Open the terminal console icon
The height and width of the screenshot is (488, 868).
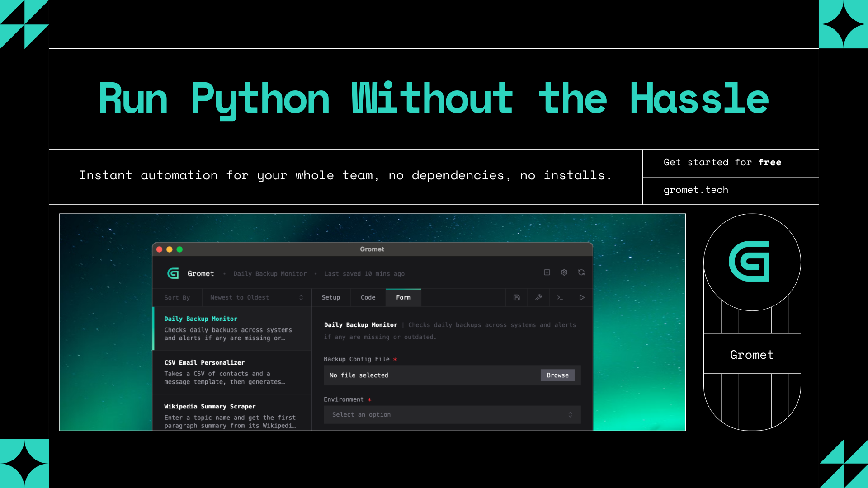pyautogui.click(x=560, y=297)
